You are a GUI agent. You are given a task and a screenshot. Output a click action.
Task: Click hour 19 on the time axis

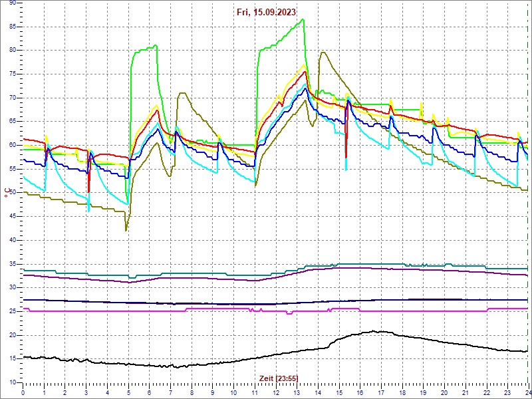coord(423,392)
